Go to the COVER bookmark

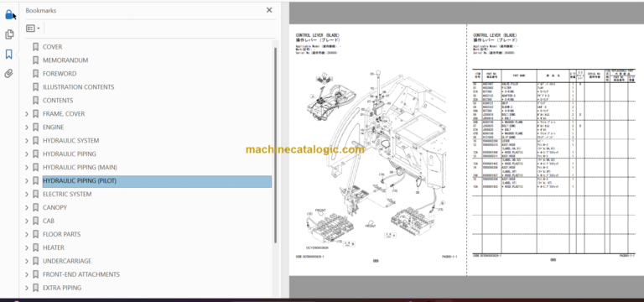tap(53, 47)
